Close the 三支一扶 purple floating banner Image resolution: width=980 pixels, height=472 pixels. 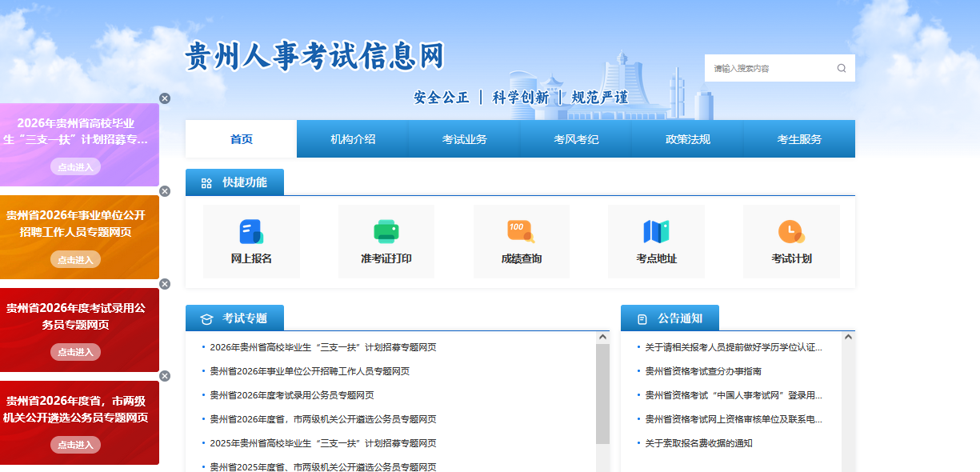point(165,98)
